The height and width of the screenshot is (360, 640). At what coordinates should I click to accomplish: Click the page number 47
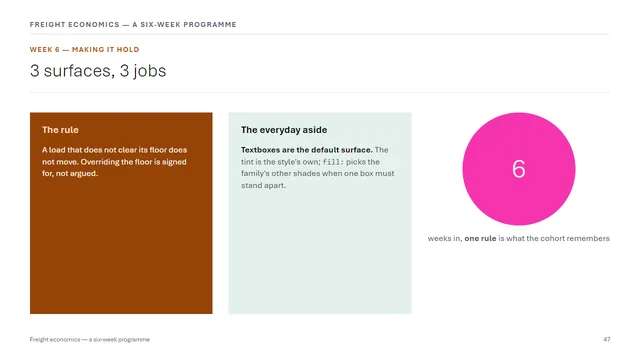(x=607, y=339)
